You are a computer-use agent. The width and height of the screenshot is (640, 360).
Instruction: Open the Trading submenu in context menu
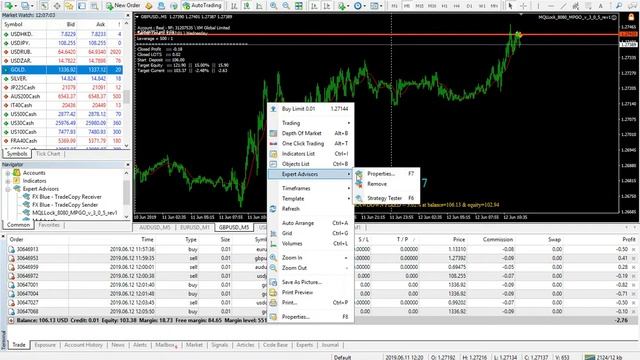tap(311, 123)
